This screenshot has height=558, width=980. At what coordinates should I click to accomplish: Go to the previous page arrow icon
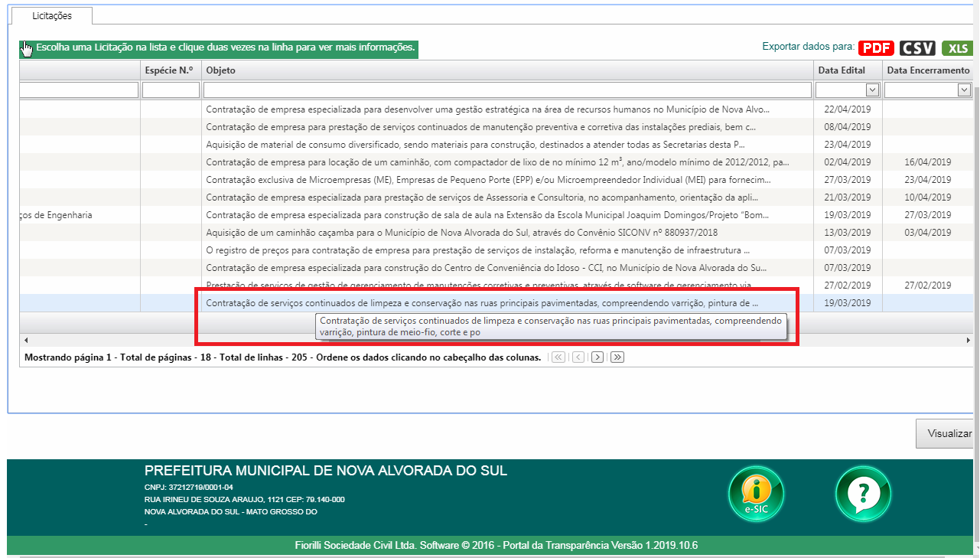(578, 357)
